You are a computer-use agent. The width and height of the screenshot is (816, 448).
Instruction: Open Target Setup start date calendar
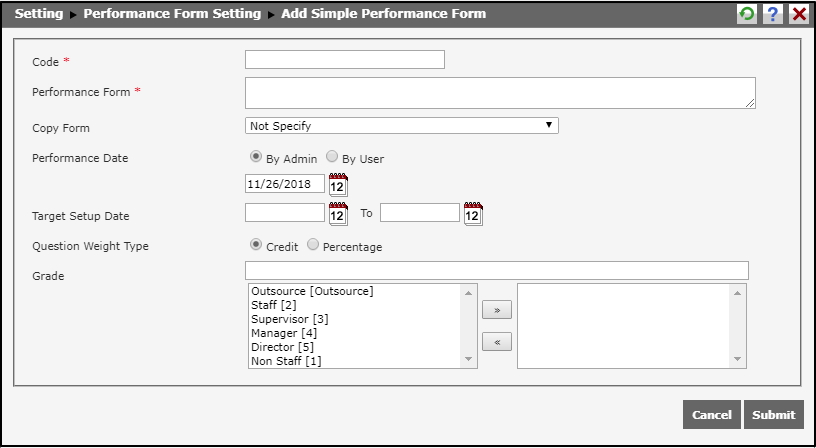338,214
